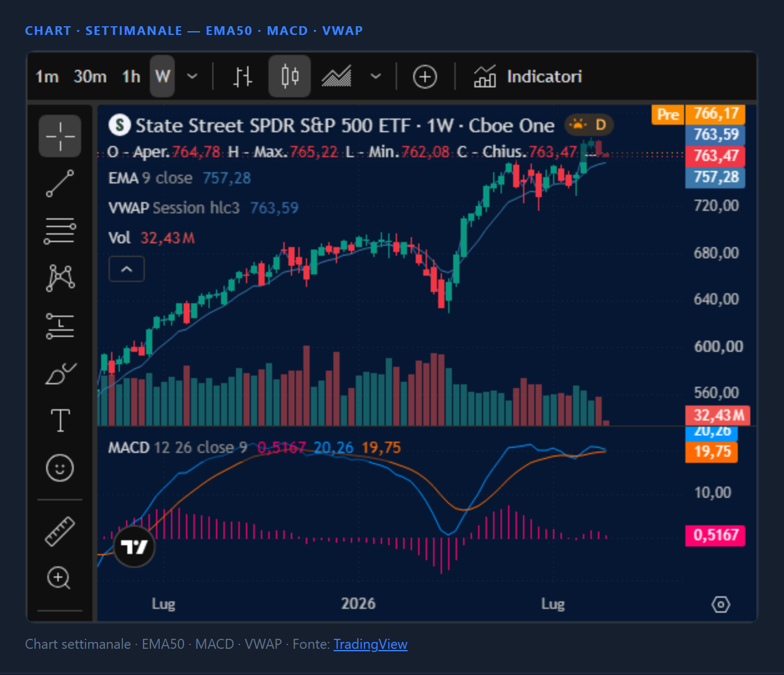Open chart settings hexagon gear icon
Screen dimensions: 784x675
721,605
